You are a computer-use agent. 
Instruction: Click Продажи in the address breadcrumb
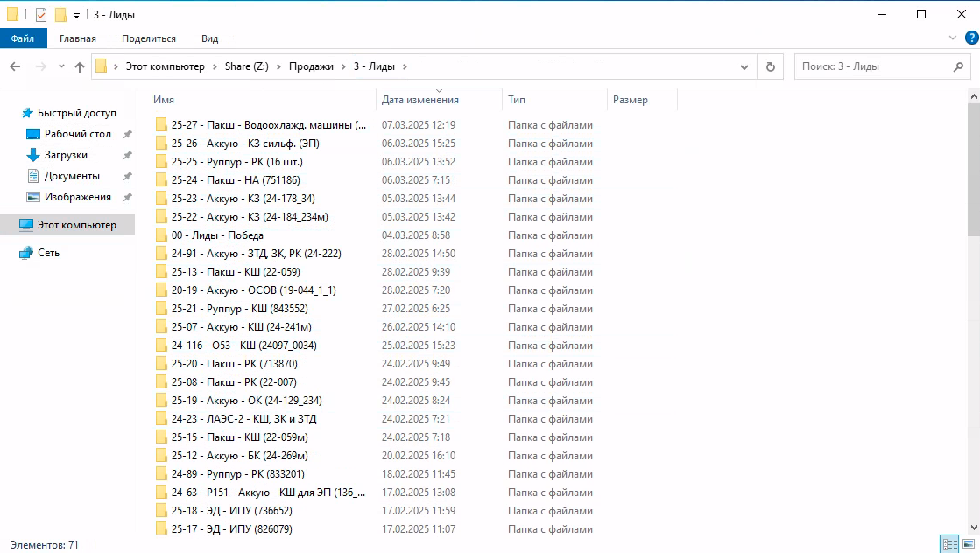tap(311, 66)
